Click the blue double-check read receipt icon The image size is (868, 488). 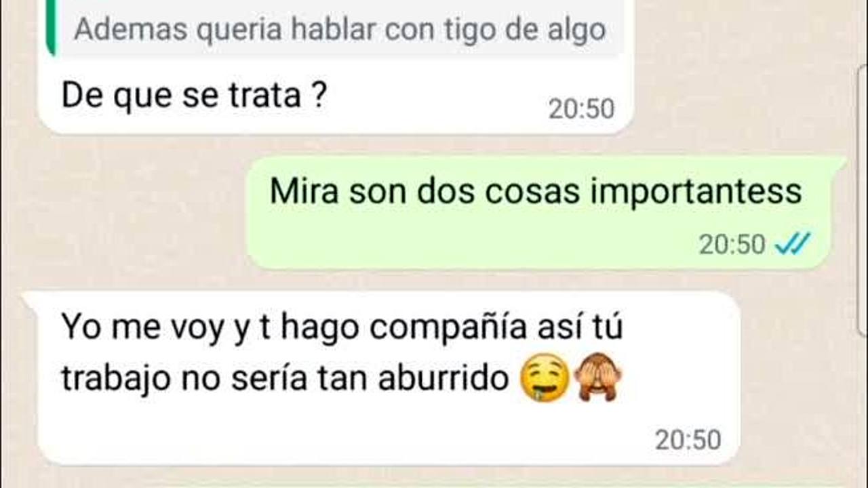pyautogui.click(x=793, y=244)
